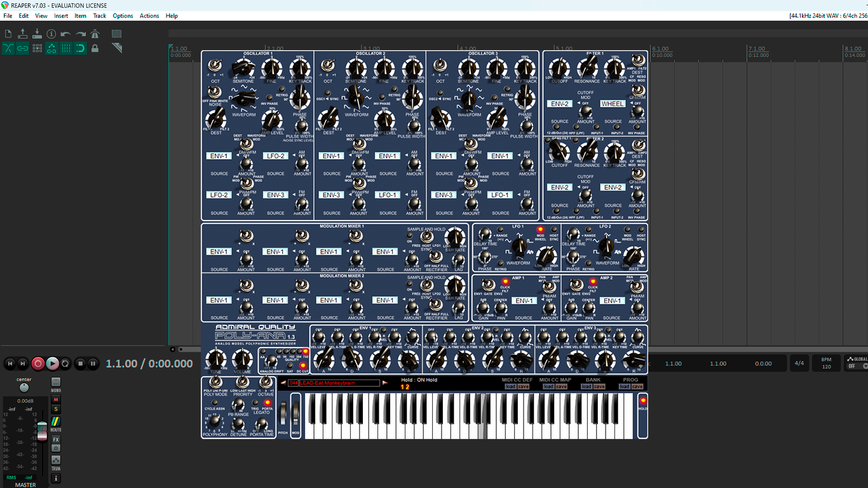Toggle auto-crossfade icon in toolbar
Image resolution: width=868 pixels, height=488 pixels.
point(8,48)
